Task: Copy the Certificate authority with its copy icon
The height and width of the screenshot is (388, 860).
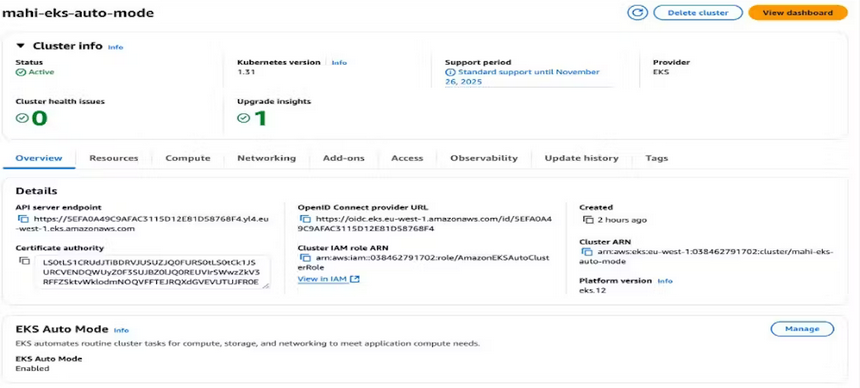Action: (x=24, y=261)
